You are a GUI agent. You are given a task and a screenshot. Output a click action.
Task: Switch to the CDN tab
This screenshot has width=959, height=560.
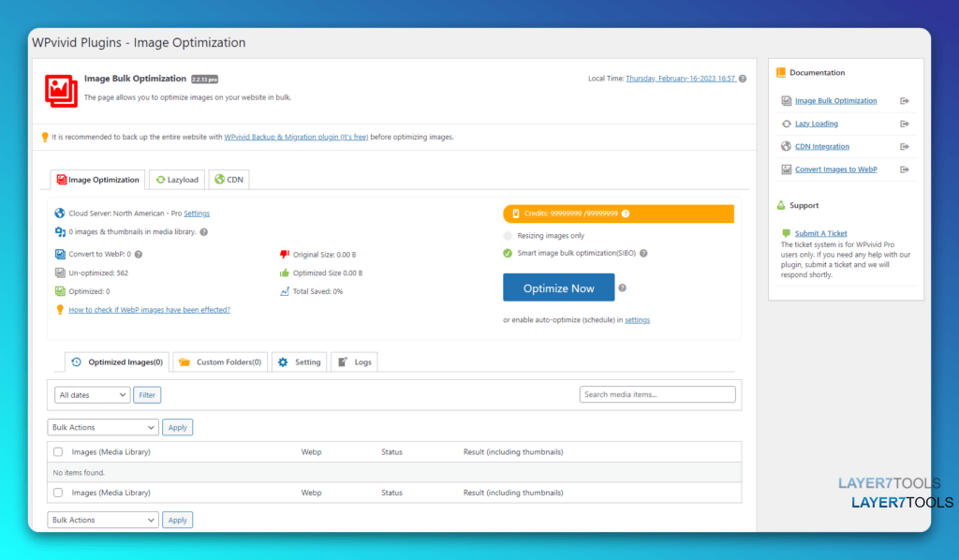pyautogui.click(x=229, y=180)
